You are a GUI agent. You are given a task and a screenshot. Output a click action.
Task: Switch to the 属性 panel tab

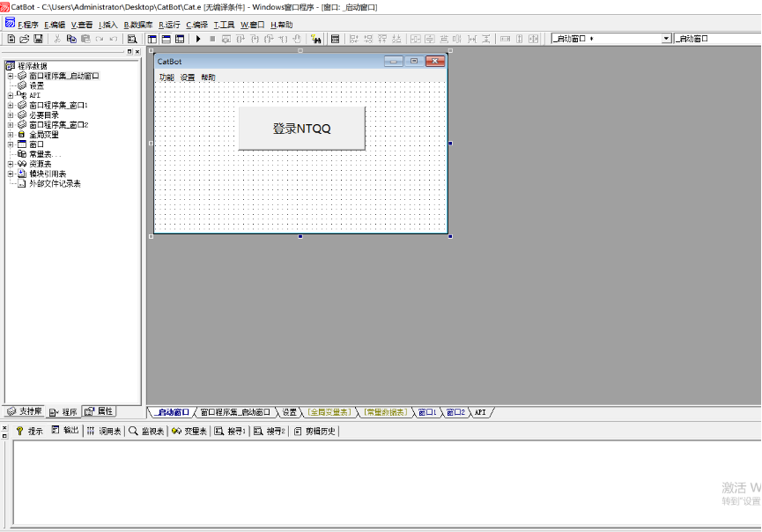click(x=100, y=411)
